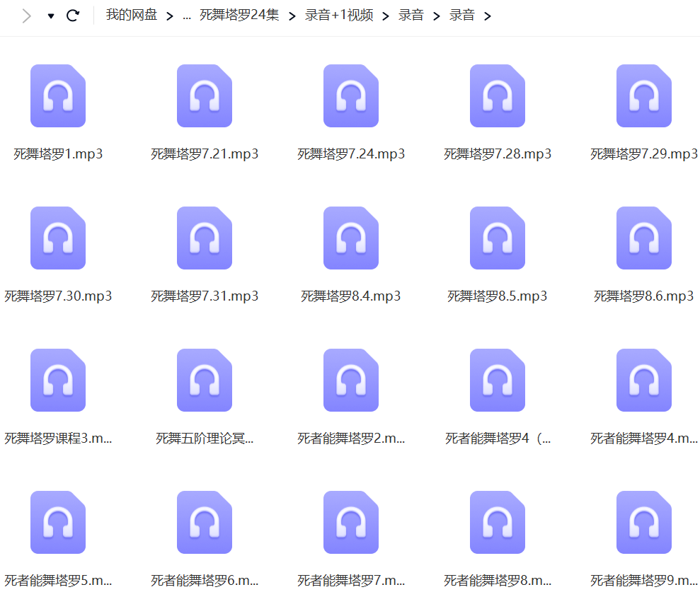Refresh the current folder listing

tap(73, 16)
